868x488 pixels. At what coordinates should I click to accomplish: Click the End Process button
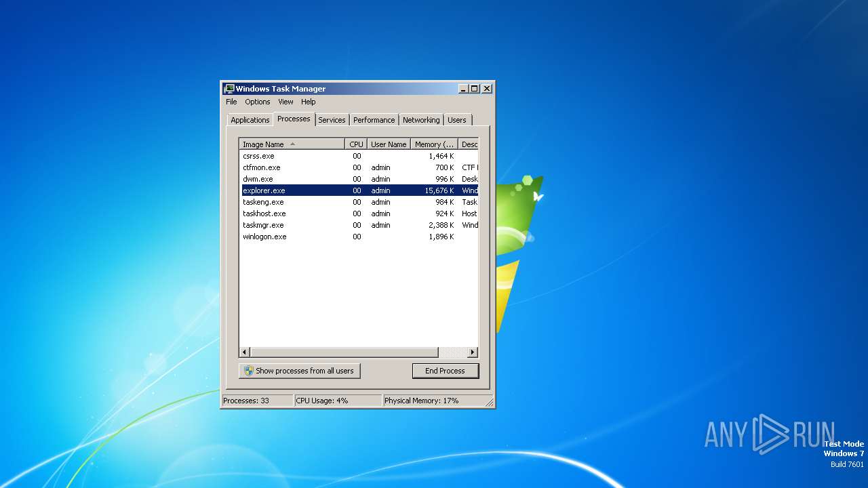pos(446,371)
